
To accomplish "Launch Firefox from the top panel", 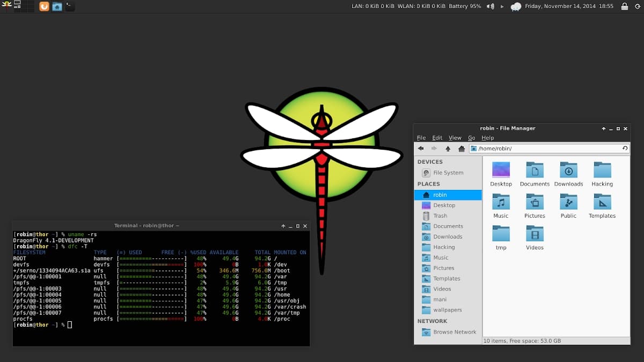I will point(44,6).
